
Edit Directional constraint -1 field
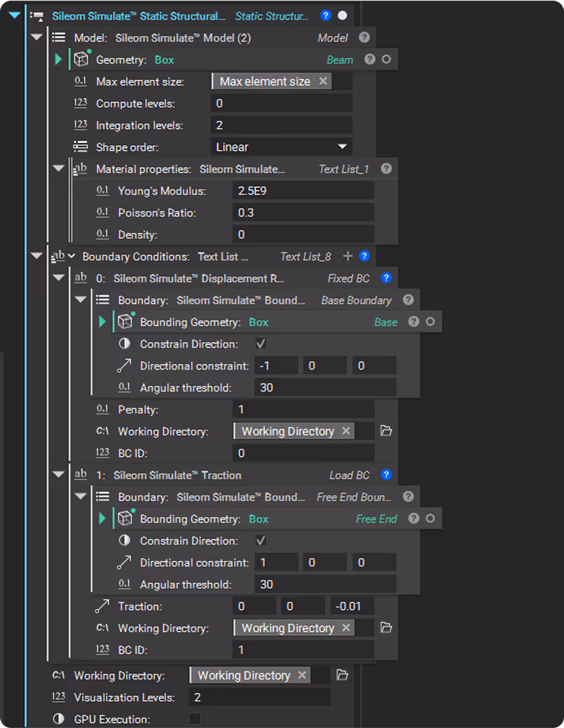pos(276,366)
